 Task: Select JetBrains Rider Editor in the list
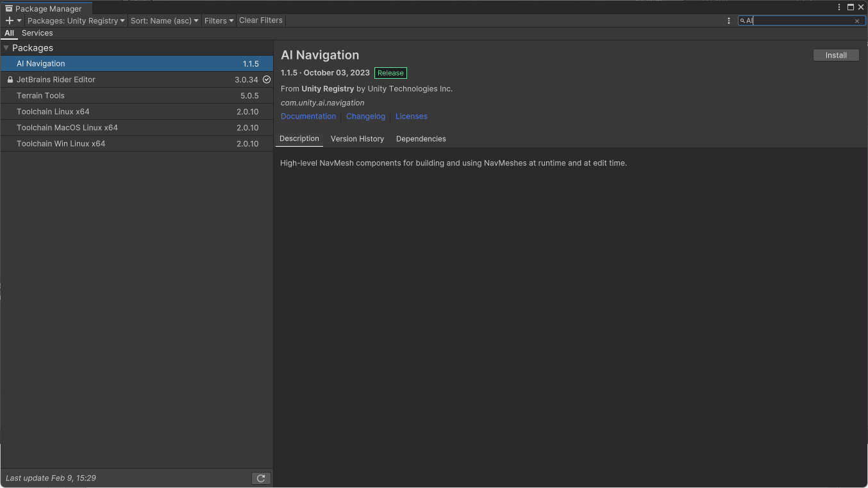(137, 79)
